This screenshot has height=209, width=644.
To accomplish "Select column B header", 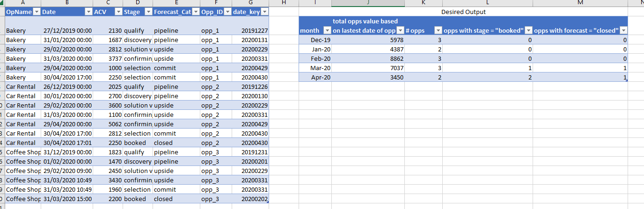I will pyautogui.click(x=67, y=3).
